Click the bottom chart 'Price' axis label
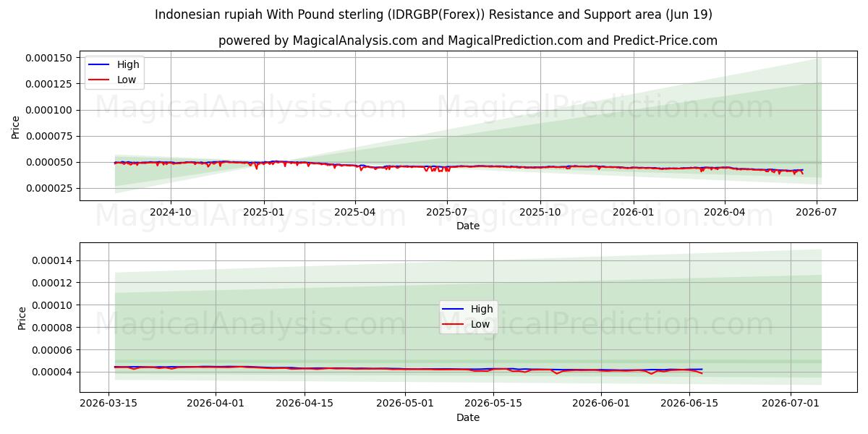 (x=22, y=318)
